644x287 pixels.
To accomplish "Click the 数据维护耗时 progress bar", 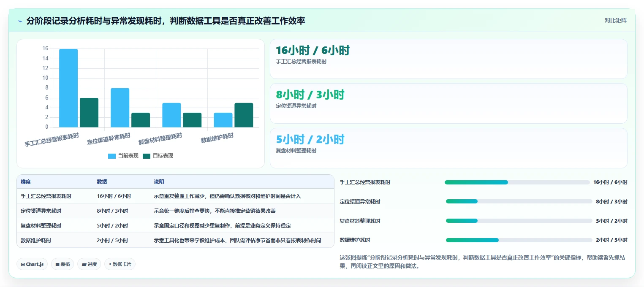I will pyautogui.click(x=519, y=240).
